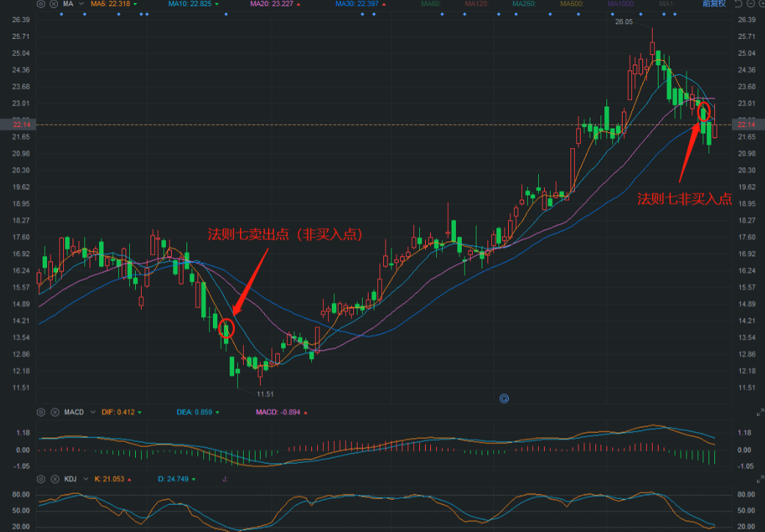Click the undo arrow icon beside 前复权
Image resolution: width=765 pixels, height=532 pixels.
(x=738, y=4)
